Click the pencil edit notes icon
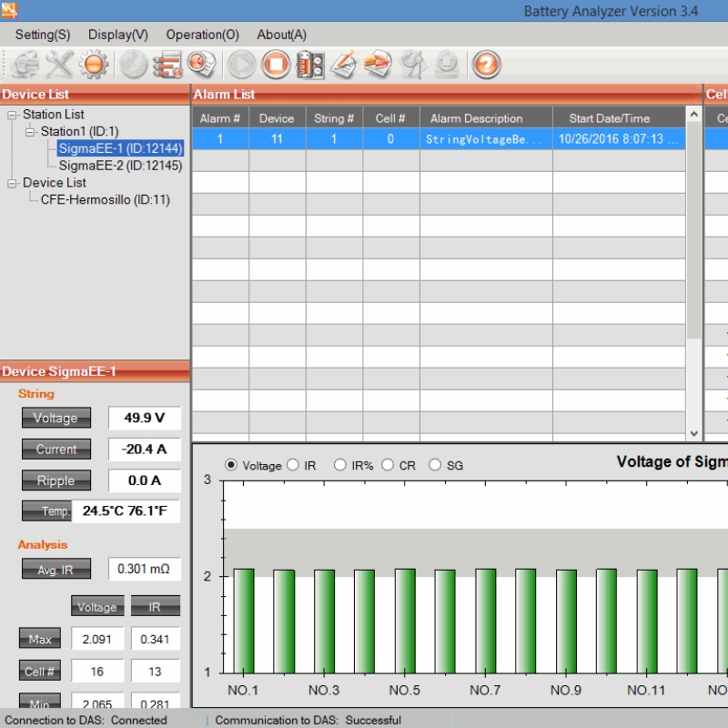The height and width of the screenshot is (728, 728). point(344,64)
